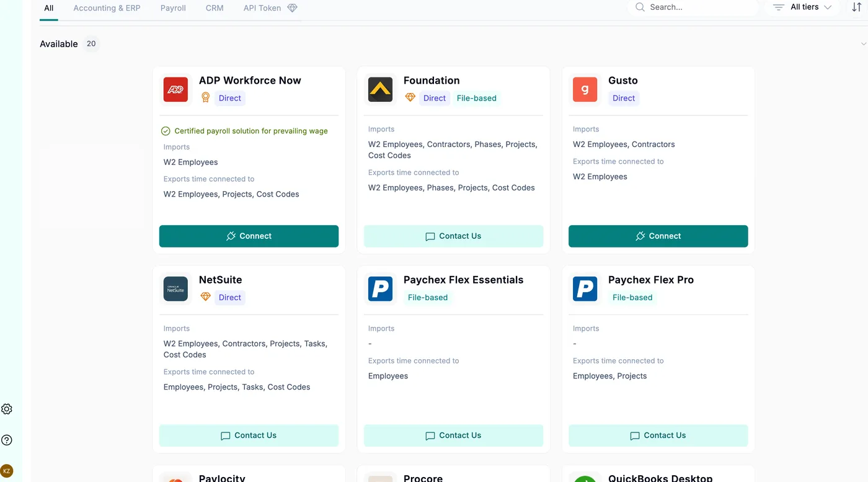Switch to the Accounting & ERP tab
The height and width of the screenshot is (482, 868).
coord(107,8)
